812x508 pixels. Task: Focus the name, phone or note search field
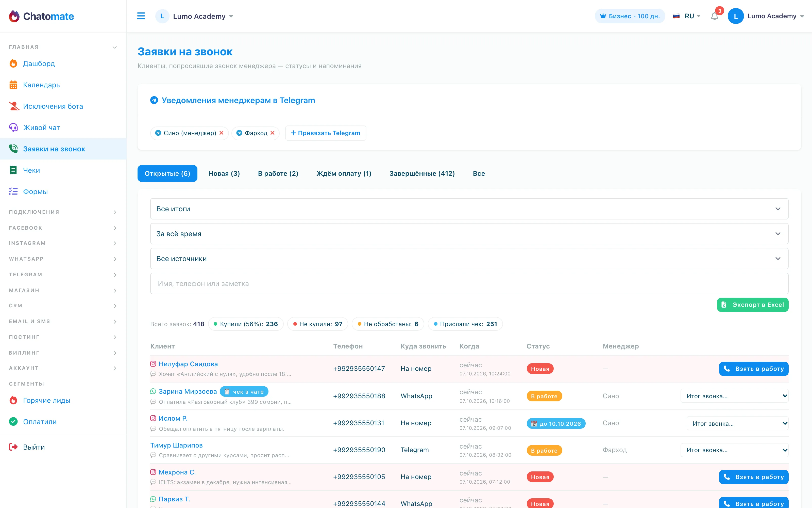coord(469,283)
